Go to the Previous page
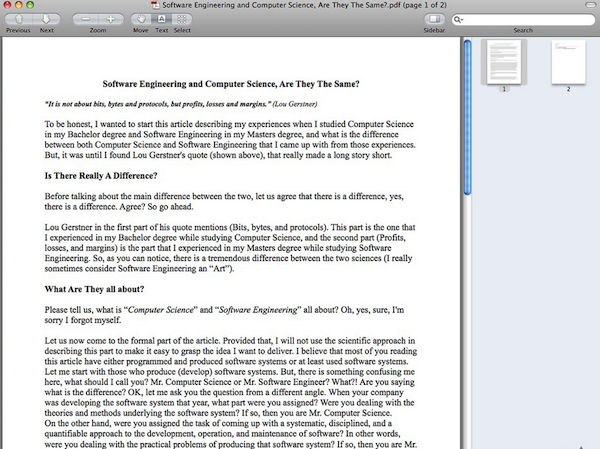Viewport: 600px width, 449px height. coord(19,19)
